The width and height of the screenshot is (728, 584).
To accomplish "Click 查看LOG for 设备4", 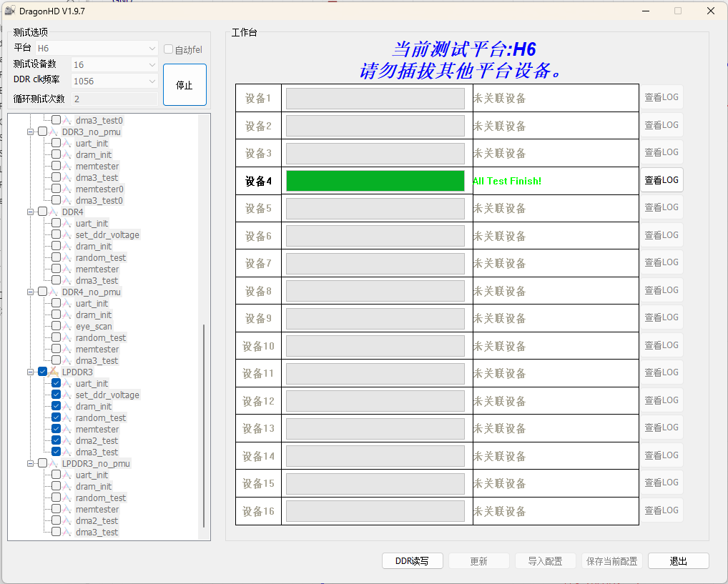I will [661, 180].
